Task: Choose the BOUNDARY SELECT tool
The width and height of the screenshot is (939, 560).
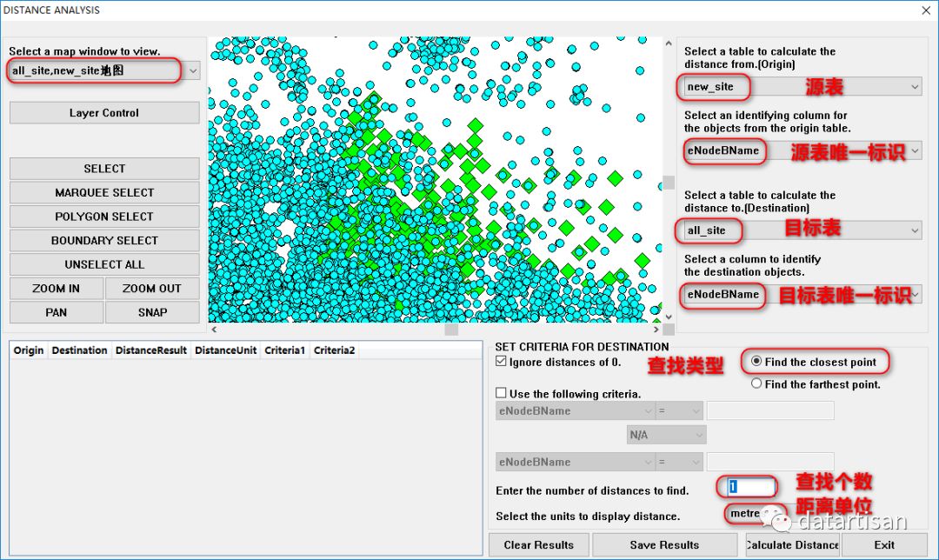Action: (104, 241)
